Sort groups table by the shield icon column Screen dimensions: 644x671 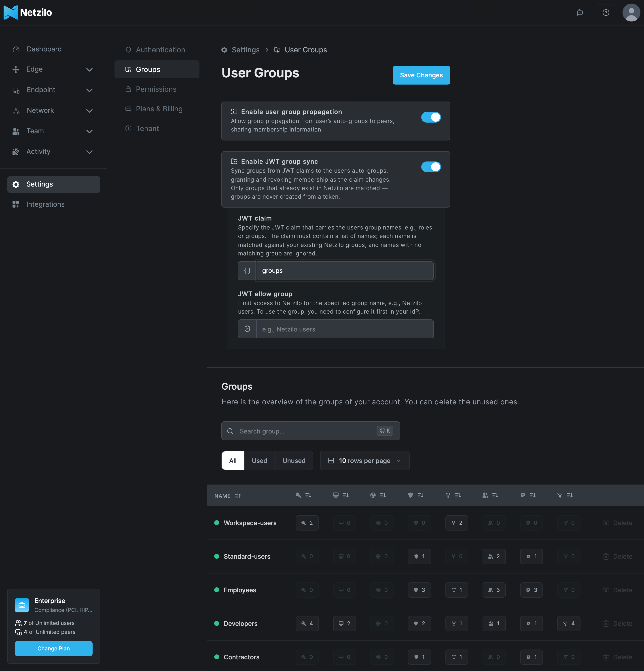416,495
